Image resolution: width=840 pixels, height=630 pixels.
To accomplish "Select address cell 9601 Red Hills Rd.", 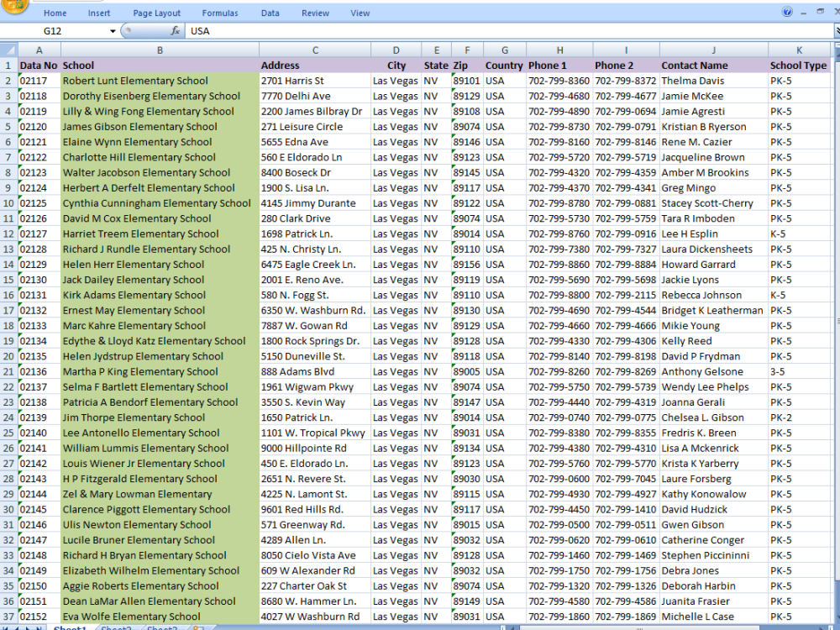I will (x=315, y=510).
